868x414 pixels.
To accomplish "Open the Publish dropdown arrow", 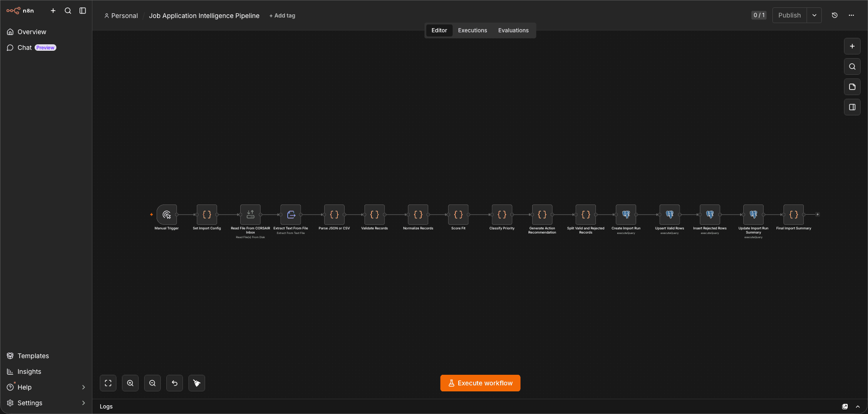I will tap(814, 15).
